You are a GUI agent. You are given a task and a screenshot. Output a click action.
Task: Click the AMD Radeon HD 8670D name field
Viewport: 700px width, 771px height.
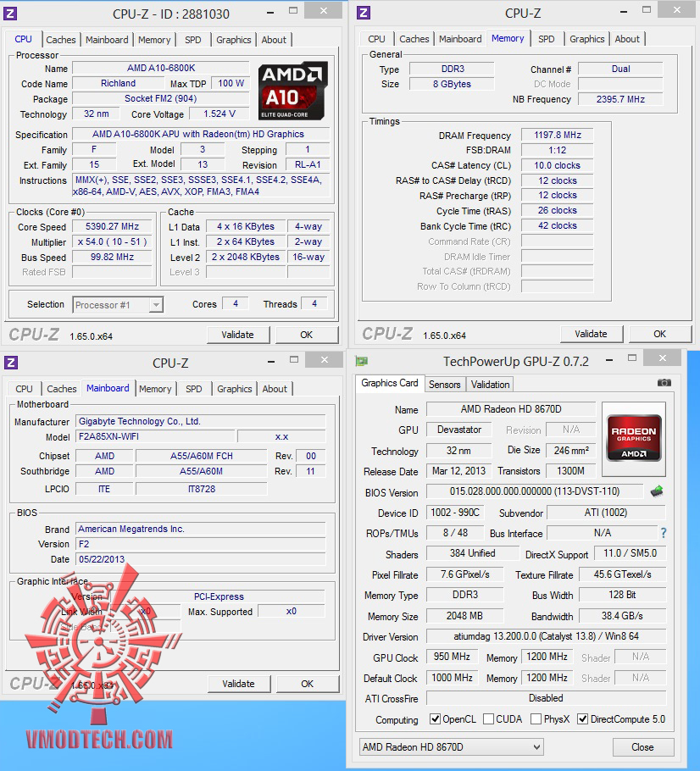511,409
